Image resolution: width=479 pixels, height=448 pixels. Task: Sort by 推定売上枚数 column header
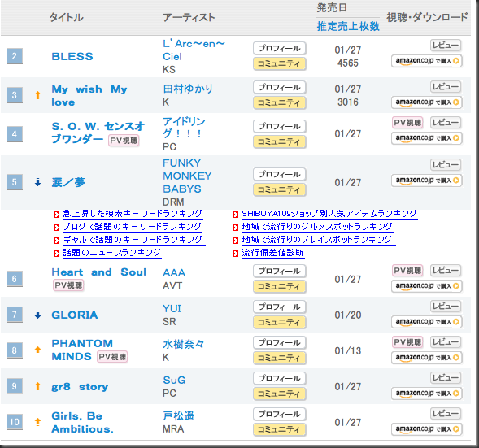click(x=348, y=26)
